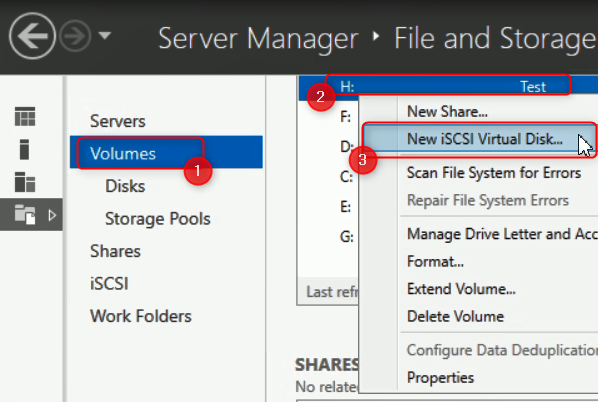Expand the File and Storage Services arrow
Image resolution: width=598 pixels, height=402 pixels.
pyautogui.click(x=52, y=215)
